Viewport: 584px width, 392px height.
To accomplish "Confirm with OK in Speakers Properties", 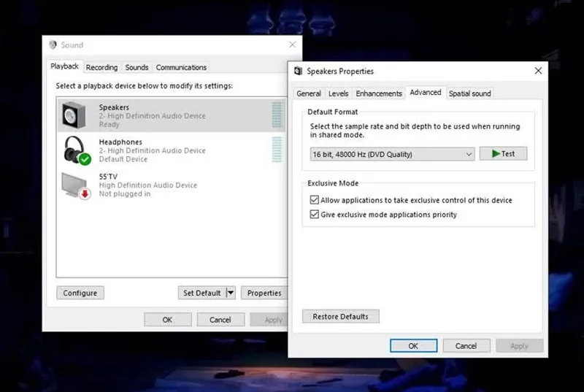I will tap(413, 346).
